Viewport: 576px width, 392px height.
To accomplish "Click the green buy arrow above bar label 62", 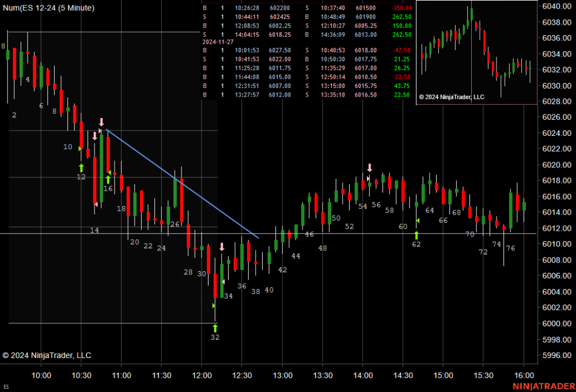I will (x=416, y=235).
